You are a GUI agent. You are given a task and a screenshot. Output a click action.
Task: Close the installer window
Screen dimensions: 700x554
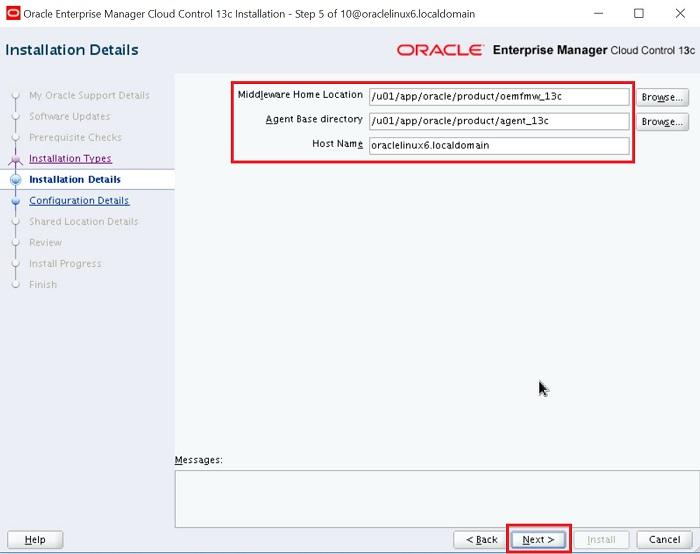point(680,13)
